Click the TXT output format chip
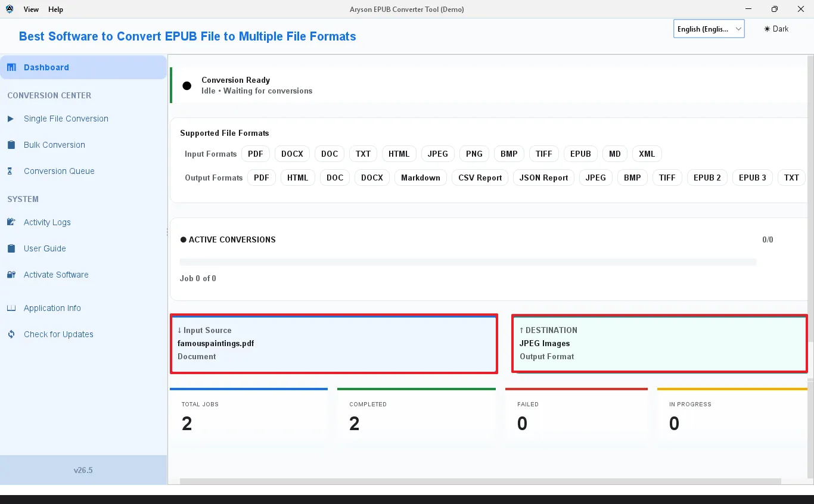 click(791, 178)
